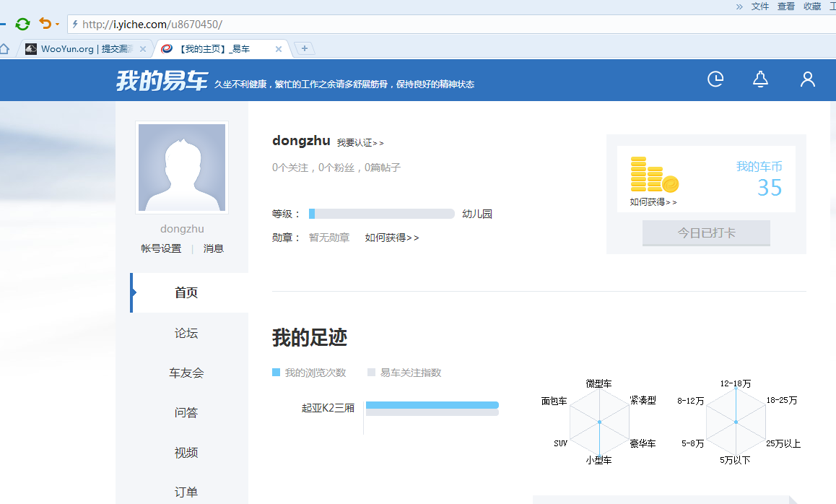836x504 pixels.
Task: Open the 文件 menu
Action: 759,6
